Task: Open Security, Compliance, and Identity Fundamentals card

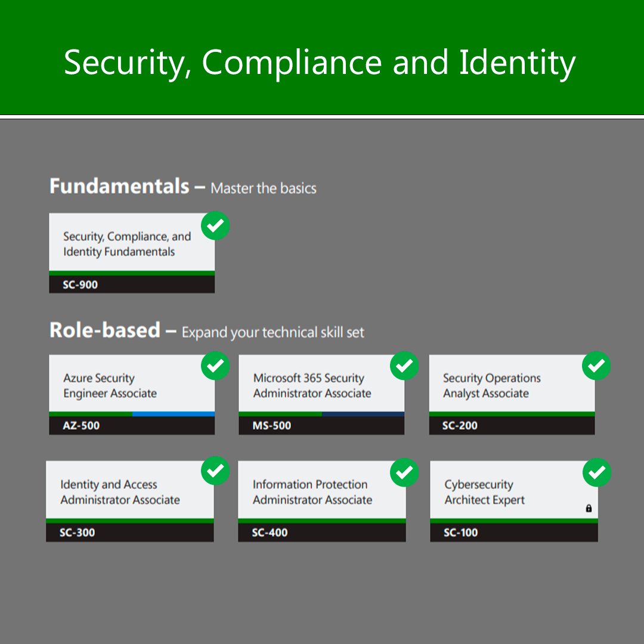Action: (x=132, y=253)
